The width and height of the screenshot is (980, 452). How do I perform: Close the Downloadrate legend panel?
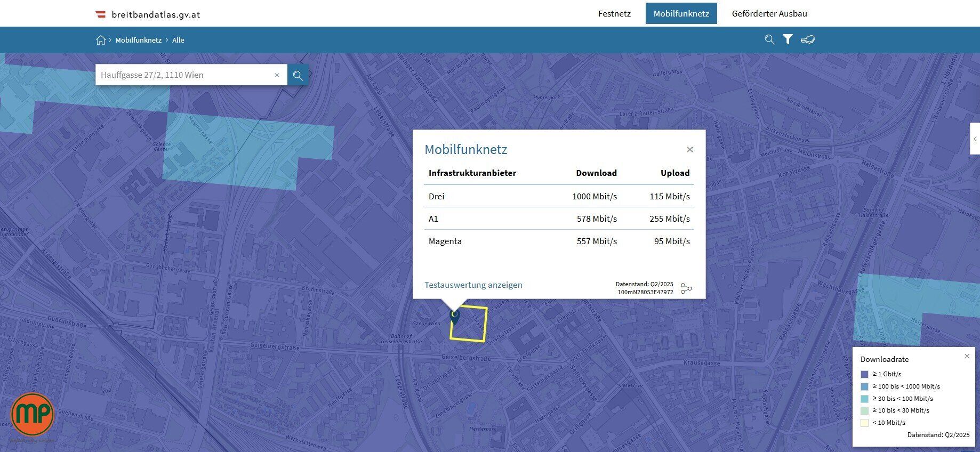click(967, 356)
